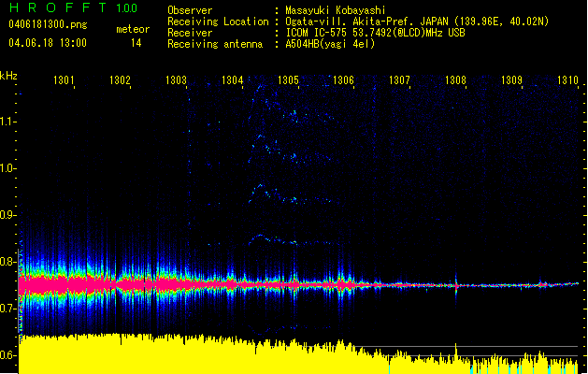Click the 0.6 kHz frequency axis label
588x374 pixels.
pyautogui.click(x=7, y=355)
